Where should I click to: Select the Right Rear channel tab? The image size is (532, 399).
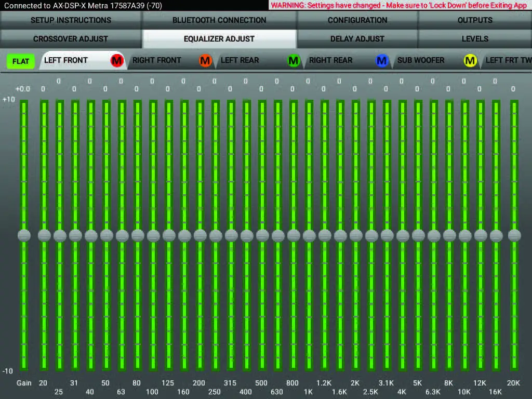[348, 60]
